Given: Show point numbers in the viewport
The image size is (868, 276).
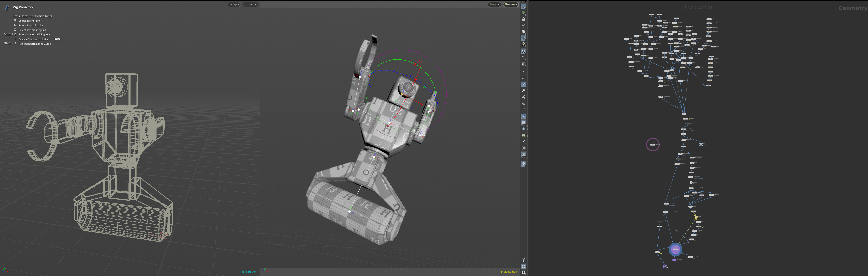Looking at the screenshot, I should point(524,91).
